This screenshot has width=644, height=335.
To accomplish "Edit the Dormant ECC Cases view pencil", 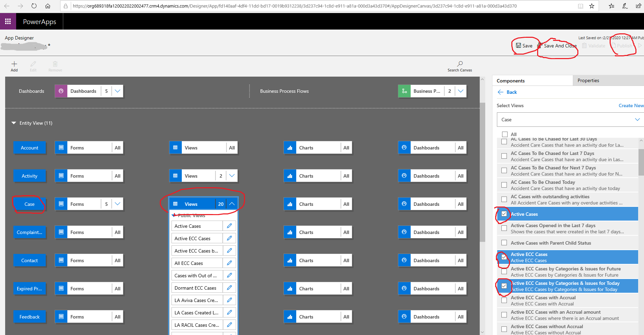I will click(229, 288).
